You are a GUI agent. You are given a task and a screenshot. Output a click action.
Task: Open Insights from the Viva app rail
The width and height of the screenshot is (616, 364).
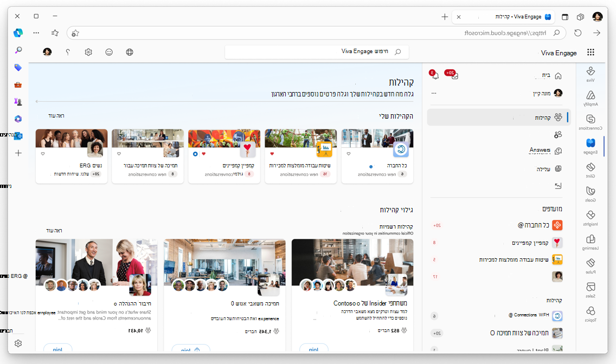[x=590, y=218]
